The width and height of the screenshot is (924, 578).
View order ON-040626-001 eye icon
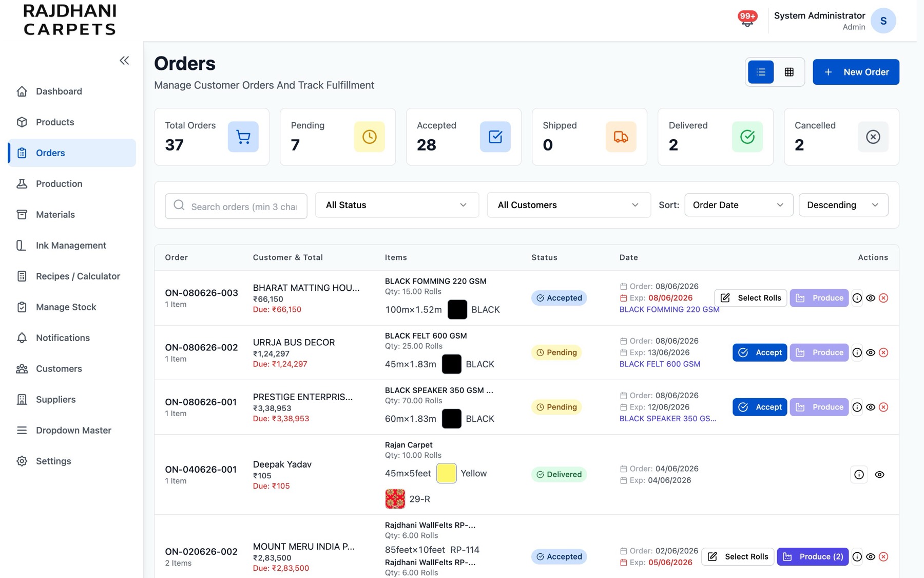tap(879, 475)
